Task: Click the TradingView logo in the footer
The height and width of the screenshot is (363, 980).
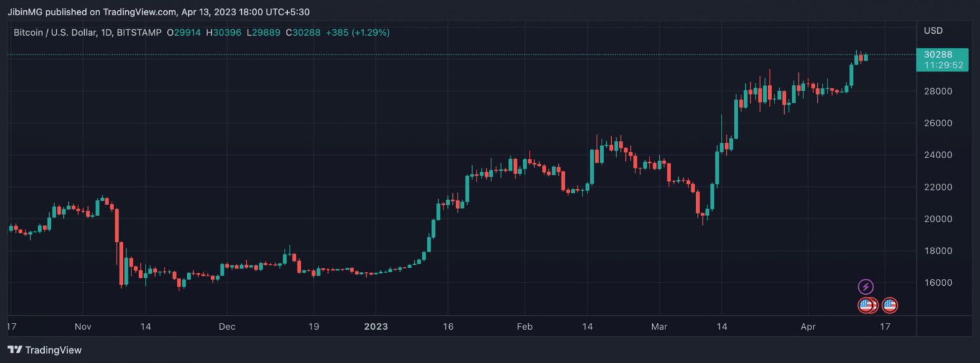Action: (x=45, y=350)
